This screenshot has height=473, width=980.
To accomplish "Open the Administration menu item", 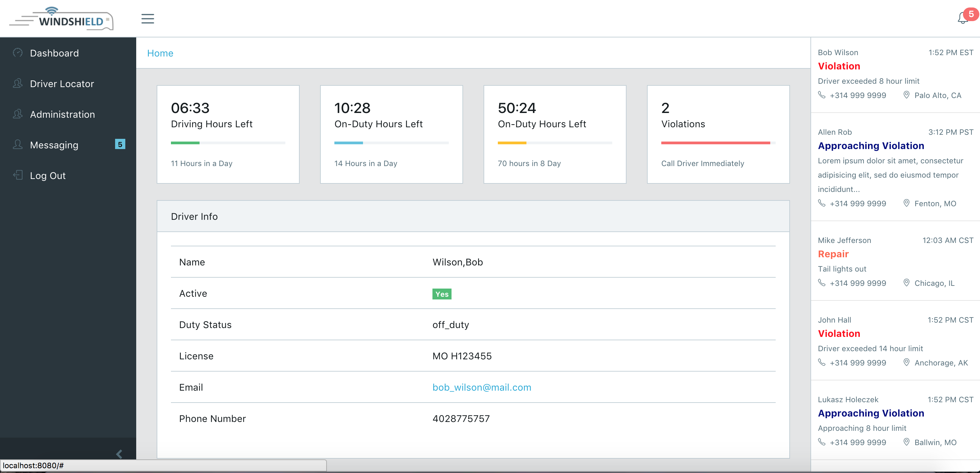I will tap(62, 114).
